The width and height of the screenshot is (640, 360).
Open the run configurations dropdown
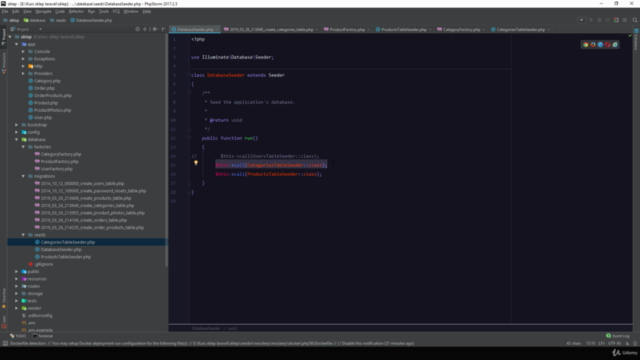pyautogui.click(x=582, y=20)
